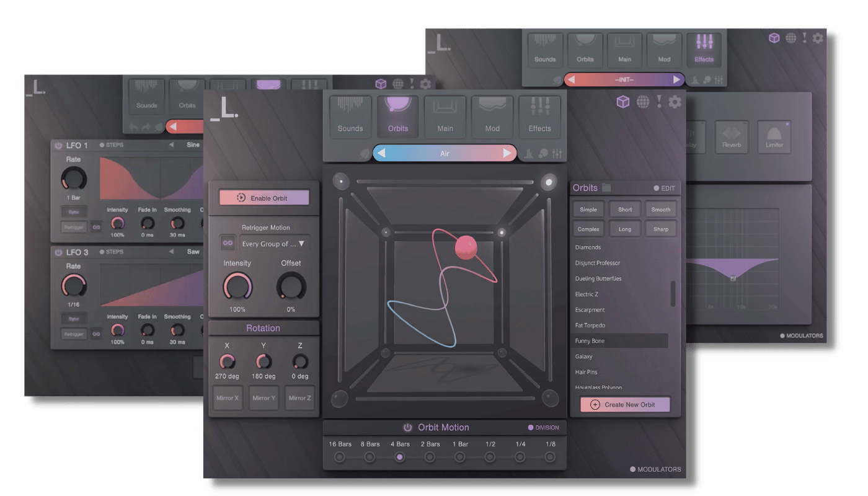Select the 1/8 motion division
The width and height of the screenshot is (868, 496).
pyautogui.click(x=550, y=457)
